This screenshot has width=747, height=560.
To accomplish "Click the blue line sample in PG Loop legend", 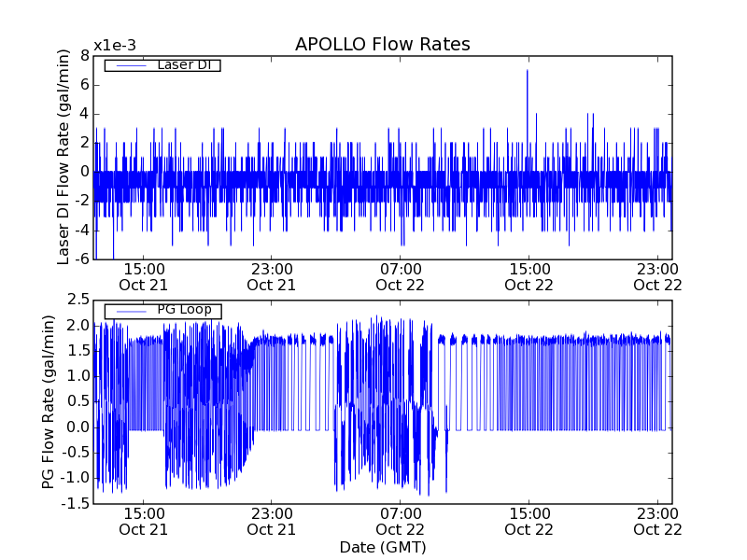I will 129,311.
